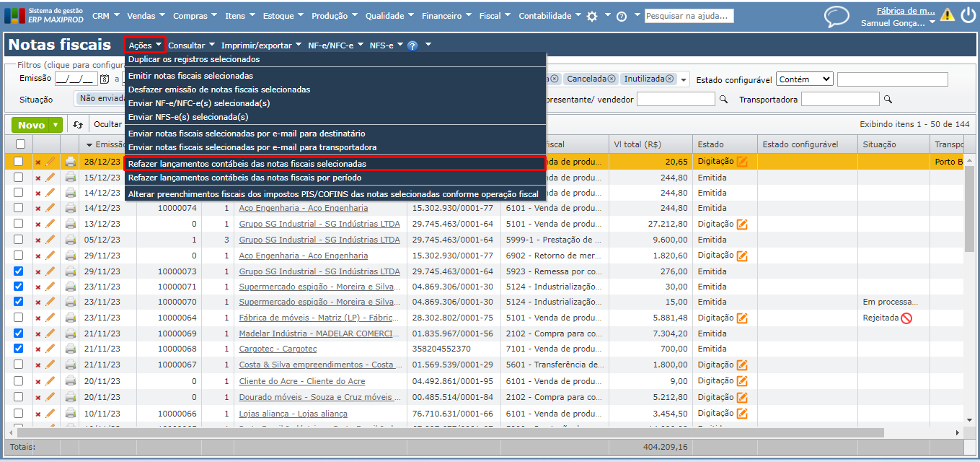Open the Imprimir/exportar dropdown menu

click(x=261, y=45)
